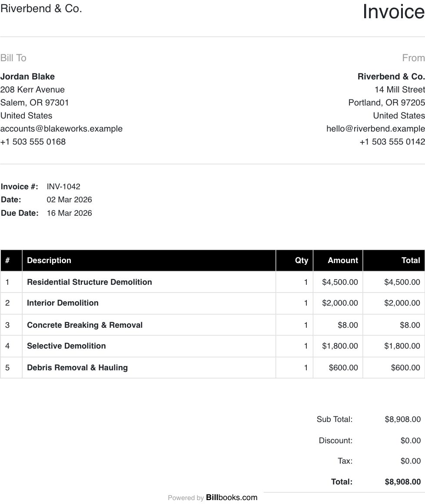Select bold Riverbend & Co. sender name
The height and width of the screenshot is (504, 425).
[x=391, y=76]
